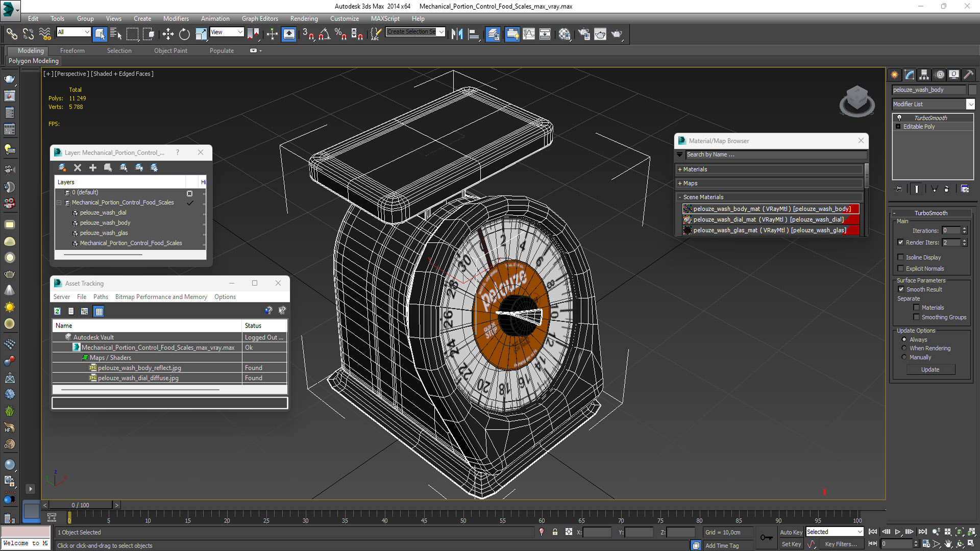Click the Layer dialog horizontal scrollbar
980x551 pixels.
point(103,254)
